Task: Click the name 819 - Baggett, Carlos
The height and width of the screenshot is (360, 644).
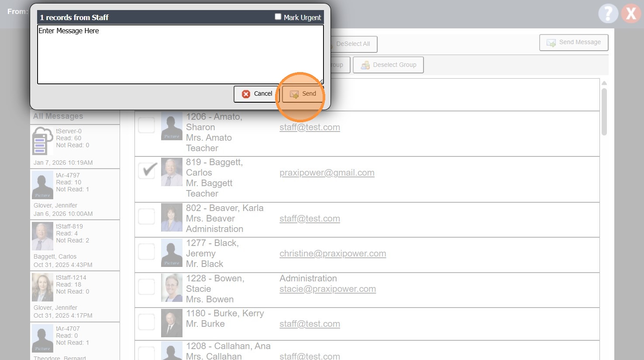Action: (x=214, y=167)
